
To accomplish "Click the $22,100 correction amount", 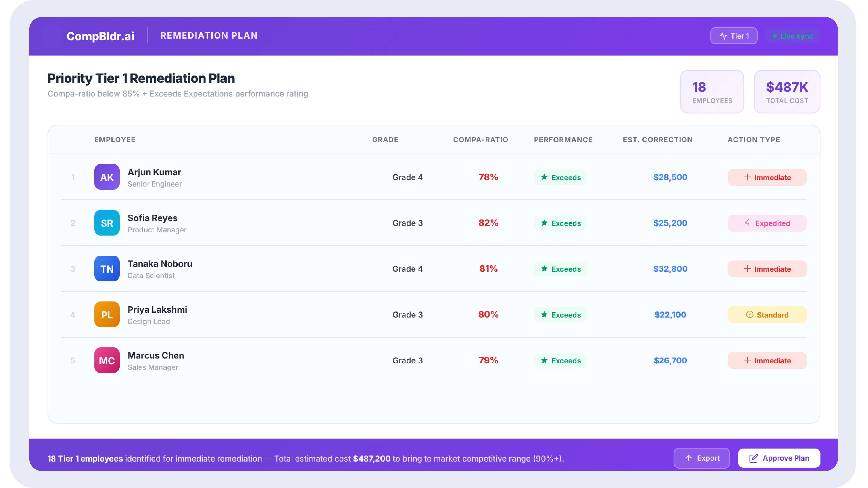I will click(670, 314).
